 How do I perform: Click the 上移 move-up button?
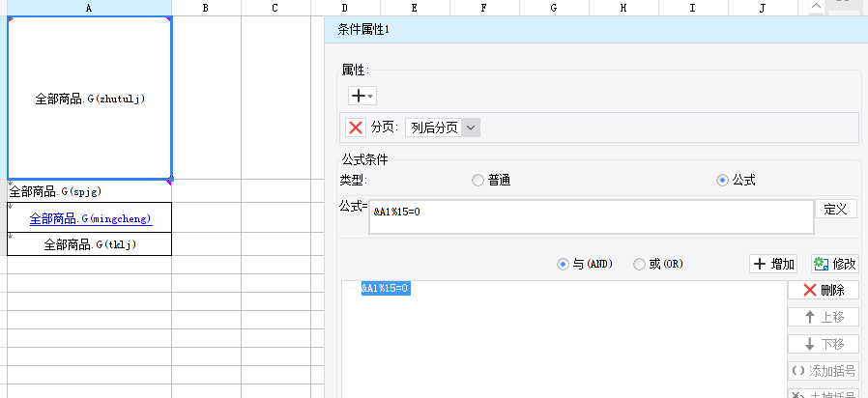coord(824,317)
